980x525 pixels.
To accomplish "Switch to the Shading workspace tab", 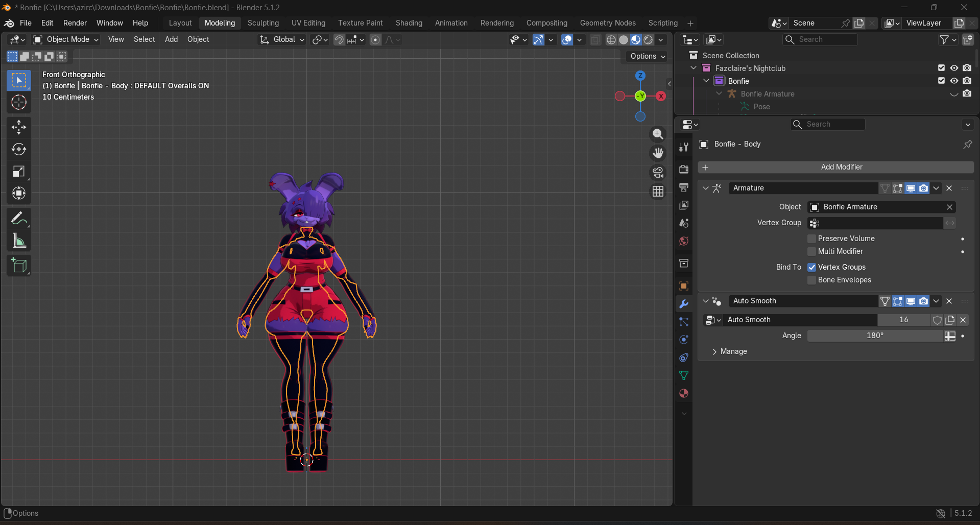I will click(409, 23).
